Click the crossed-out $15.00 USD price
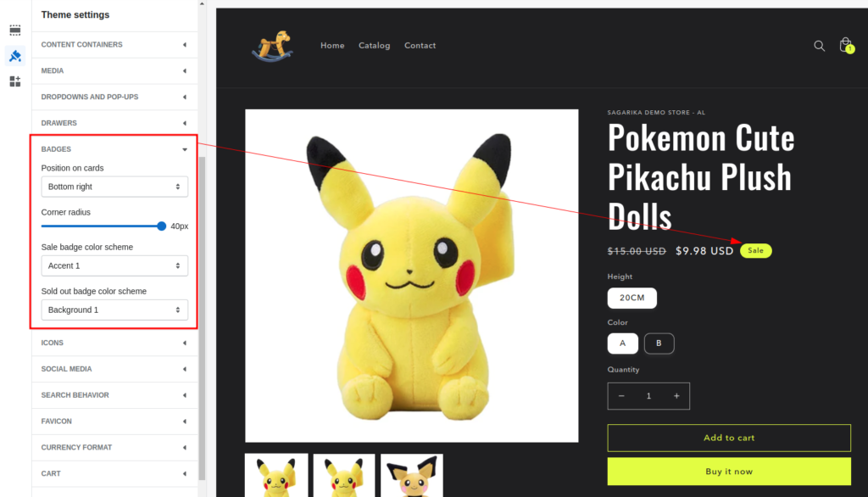Image resolution: width=868 pixels, height=497 pixels. (x=637, y=251)
